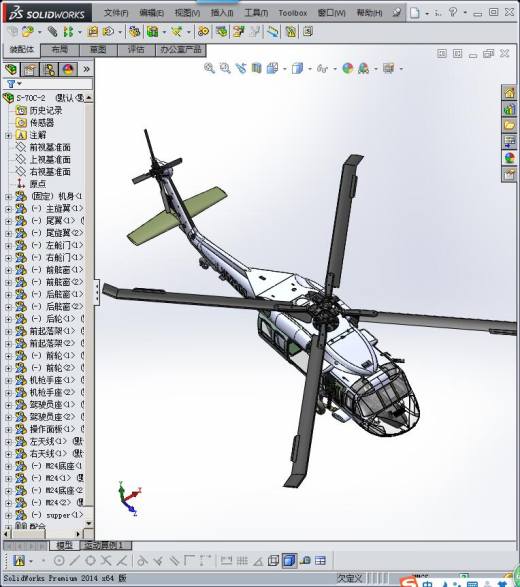Expand the 注解 annotations folder
The height and width of the screenshot is (587, 520).
pyautogui.click(x=8, y=136)
